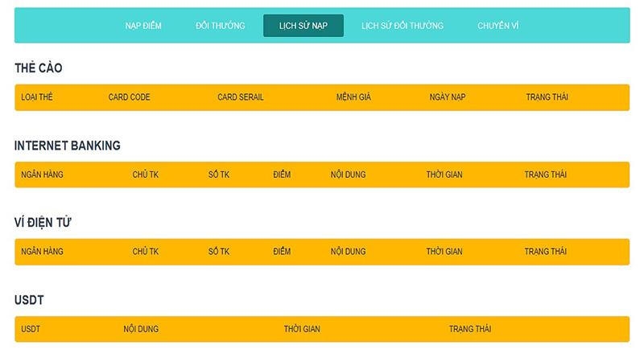The image size is (644, 362).
Task: Select NỘI DUNG header in the USDT table
Action: tap(141, 329)
